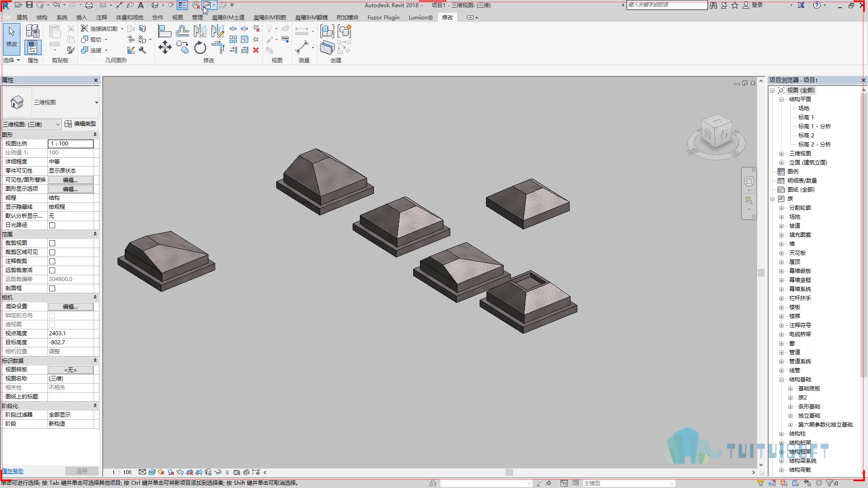
Task: Select the Mirror Draw Axis tool
Action: [x=217, y=31]
